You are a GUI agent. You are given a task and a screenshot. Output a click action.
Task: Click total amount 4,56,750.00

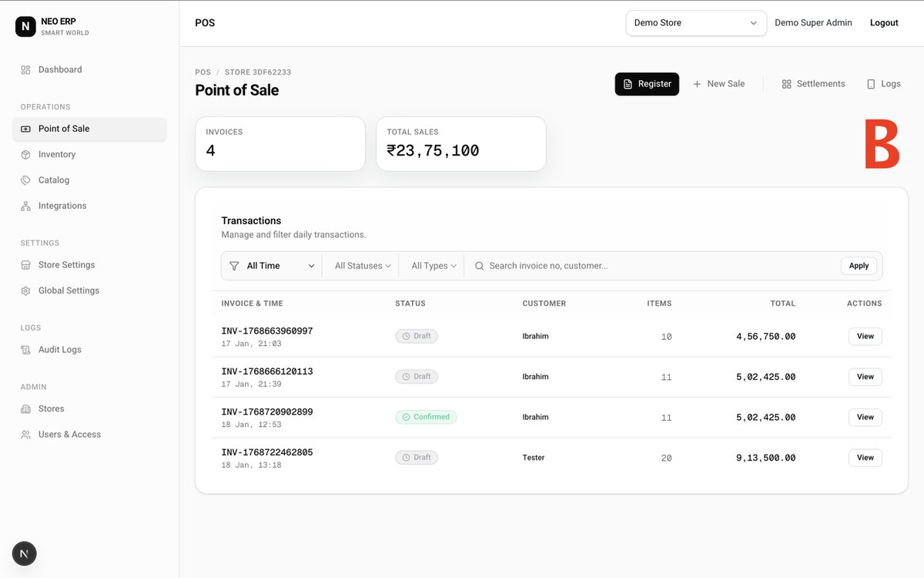pos(766,337)
